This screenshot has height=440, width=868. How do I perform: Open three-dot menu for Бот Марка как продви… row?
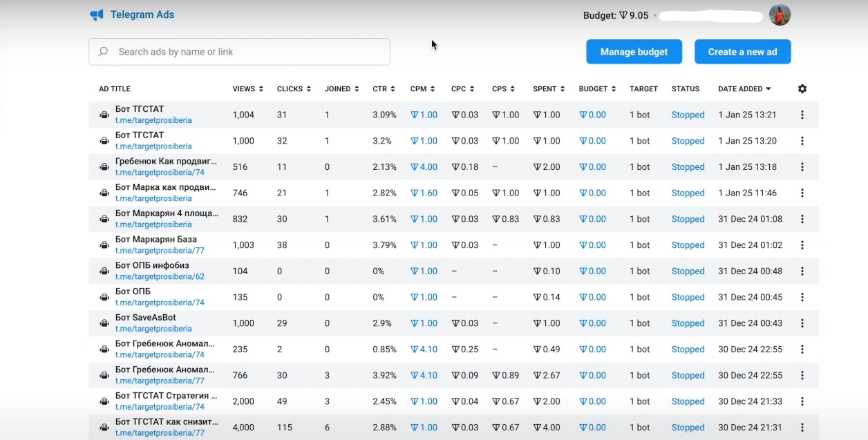[x=802, y=193]
